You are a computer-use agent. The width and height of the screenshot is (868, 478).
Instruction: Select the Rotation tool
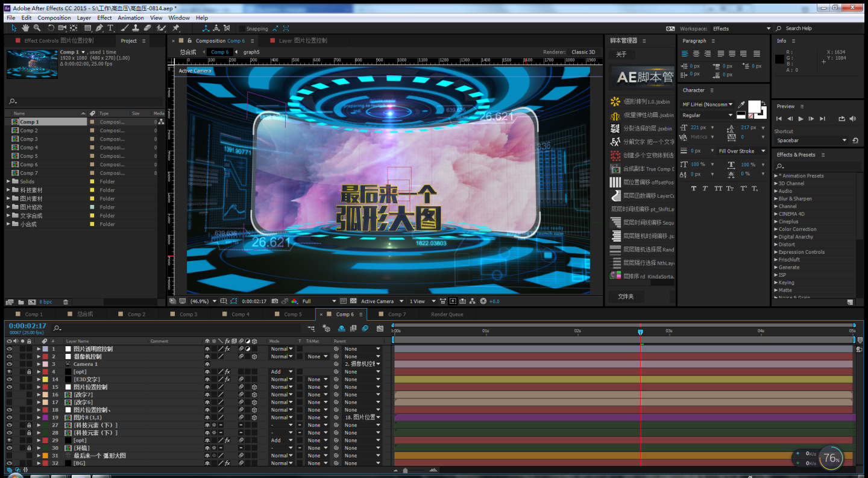pyautogui.click(x=51, y=28)
